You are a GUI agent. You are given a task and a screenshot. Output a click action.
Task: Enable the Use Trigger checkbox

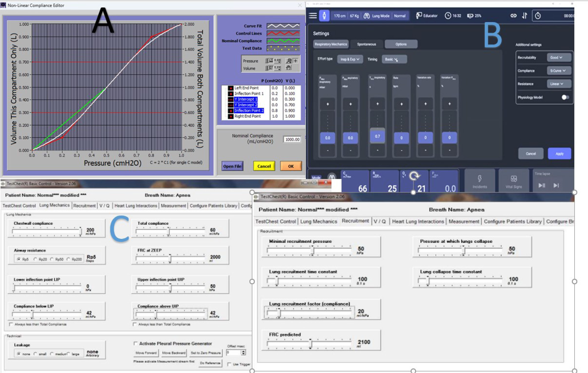(x=229, y=364)
